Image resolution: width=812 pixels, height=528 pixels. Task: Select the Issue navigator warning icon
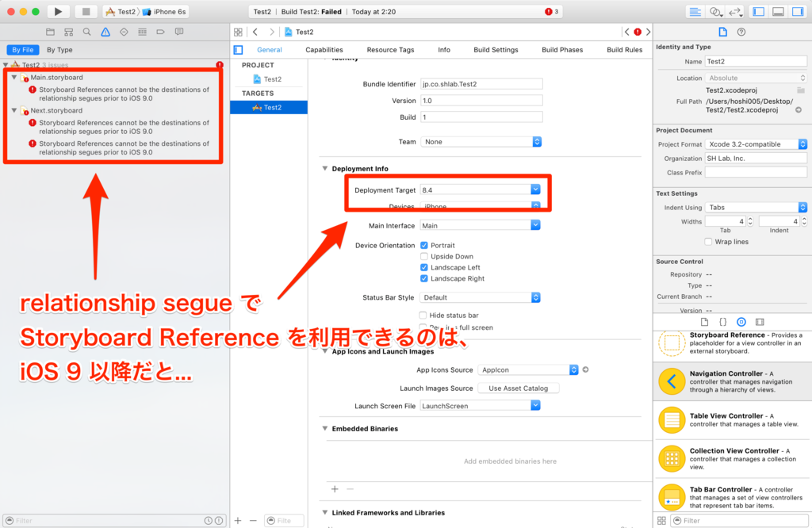click(105, 32)
